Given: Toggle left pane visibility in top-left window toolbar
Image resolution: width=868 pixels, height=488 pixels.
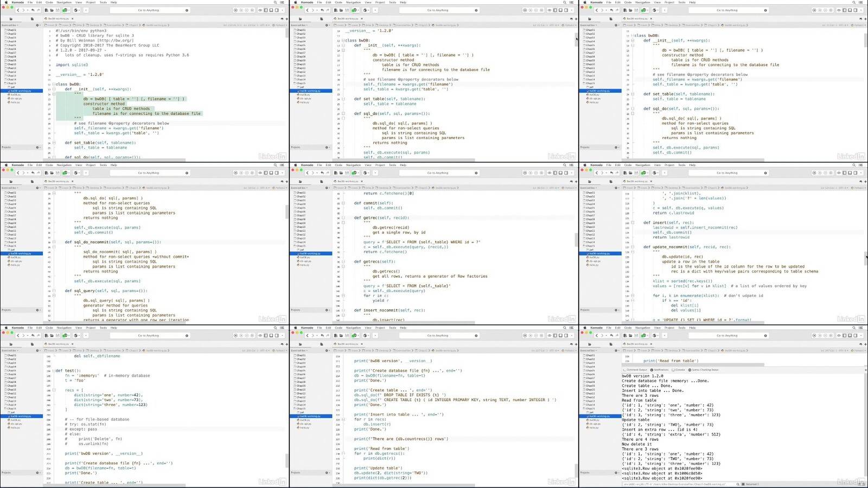Looking at the screenshot, I should 265,10.
